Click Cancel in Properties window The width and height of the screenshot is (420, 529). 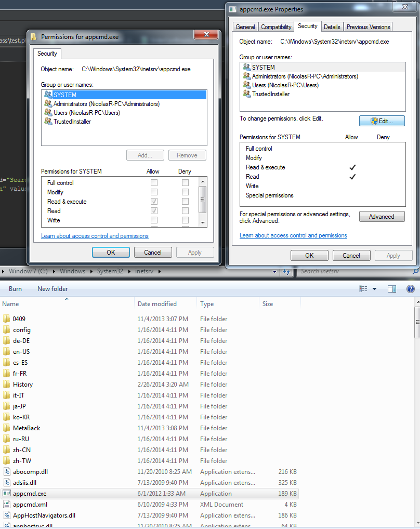[x=351, y=255]
